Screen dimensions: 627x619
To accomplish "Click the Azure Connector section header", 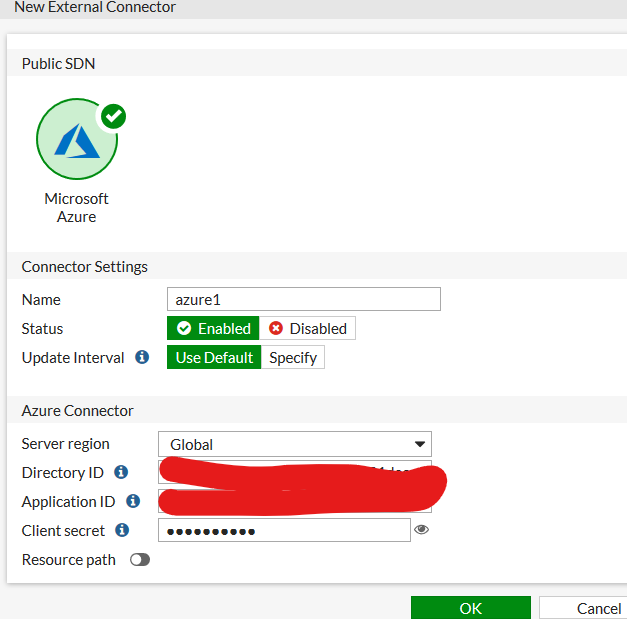I will point(78,411).
